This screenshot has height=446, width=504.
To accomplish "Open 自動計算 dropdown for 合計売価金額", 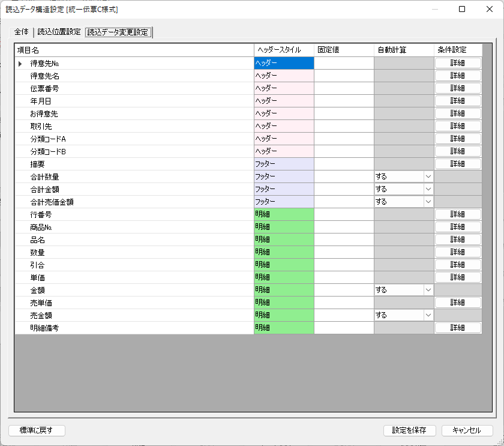I will 428,202.
